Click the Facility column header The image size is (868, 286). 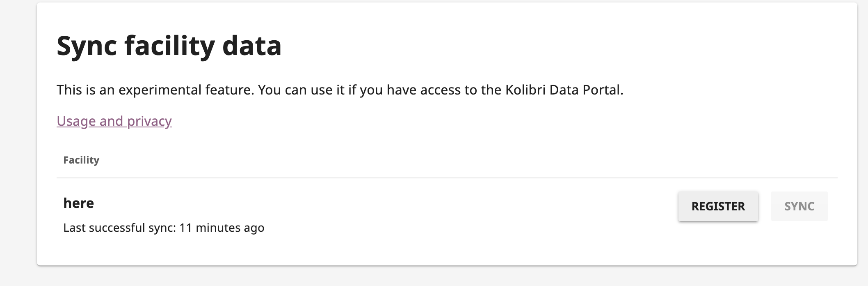point(81,160)
